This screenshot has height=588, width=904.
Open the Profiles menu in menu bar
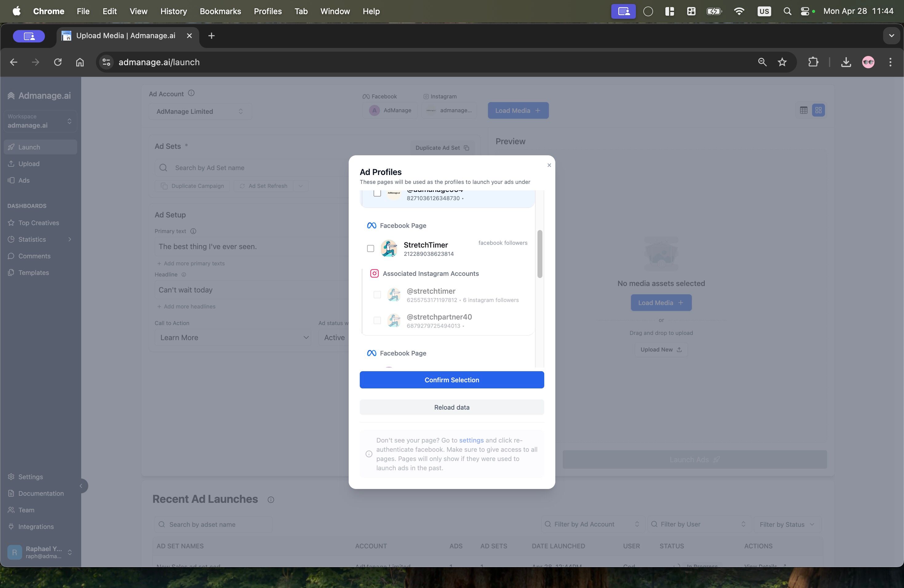268,11
